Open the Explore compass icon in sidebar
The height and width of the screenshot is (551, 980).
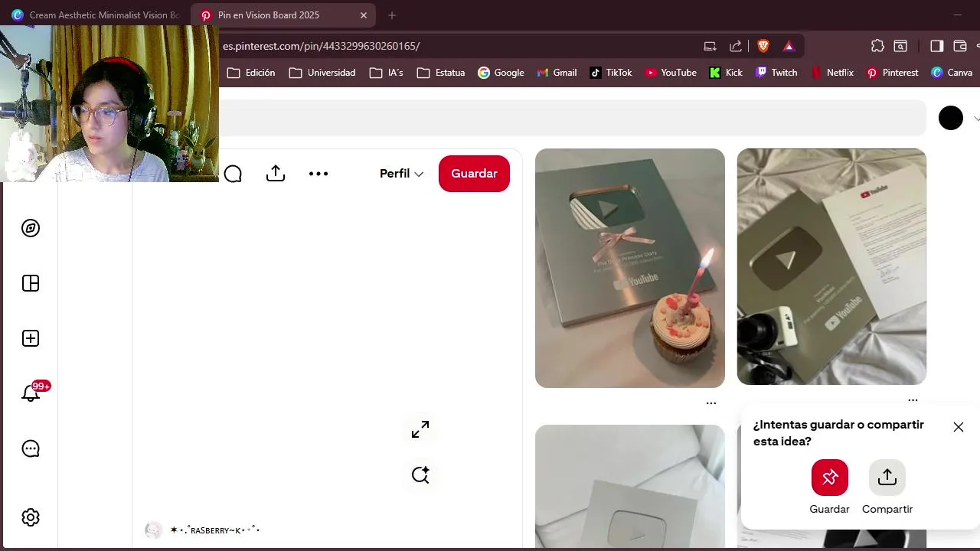31,228
